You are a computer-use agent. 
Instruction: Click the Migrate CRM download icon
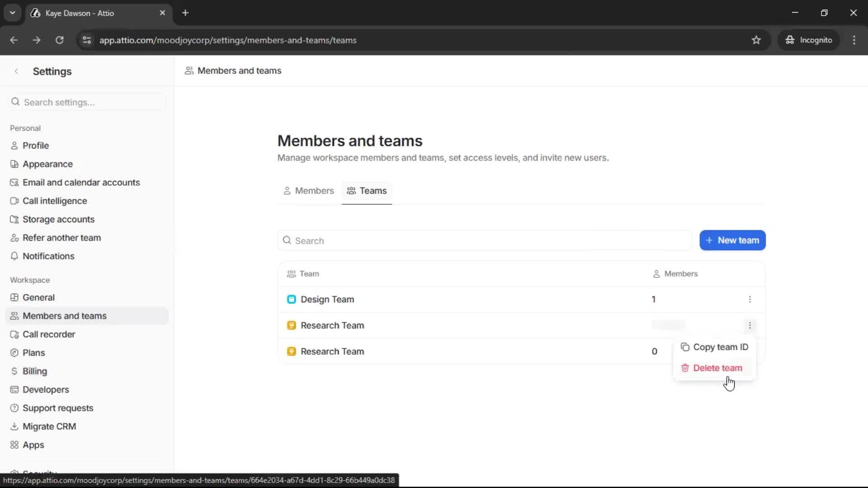(x=15, y=426)
